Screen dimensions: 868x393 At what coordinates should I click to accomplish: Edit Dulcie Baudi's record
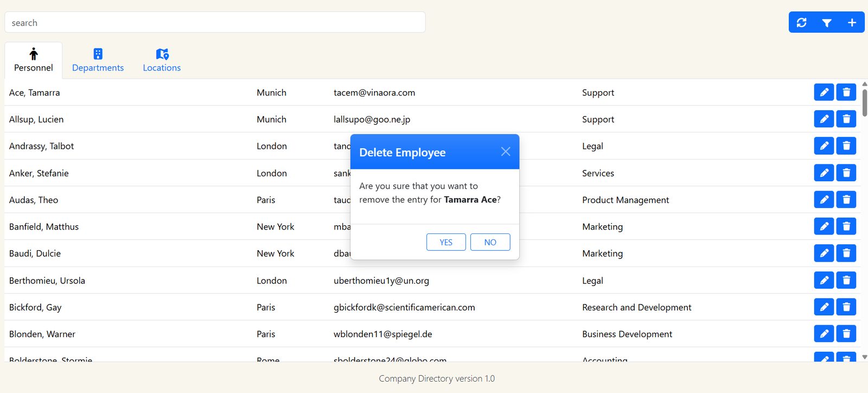point(824,253)
